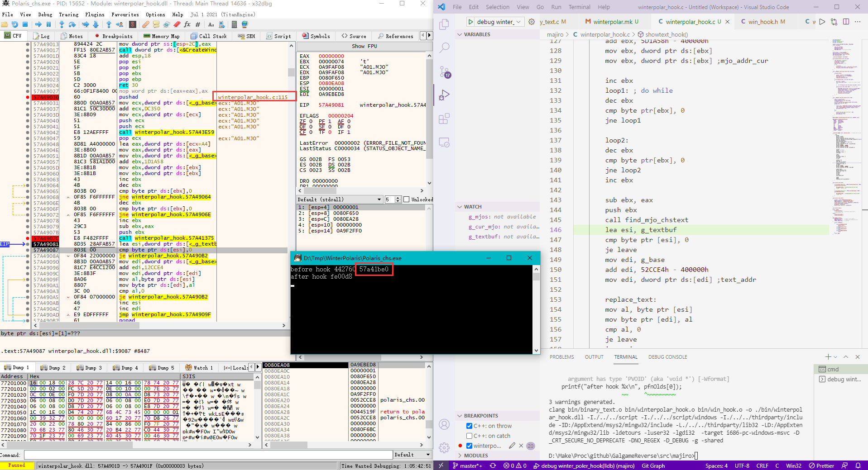Toggle the Unlocked checkbox in stack arguments
The height and width of the screenshot is (470, 868).
[x=406, y=199]
